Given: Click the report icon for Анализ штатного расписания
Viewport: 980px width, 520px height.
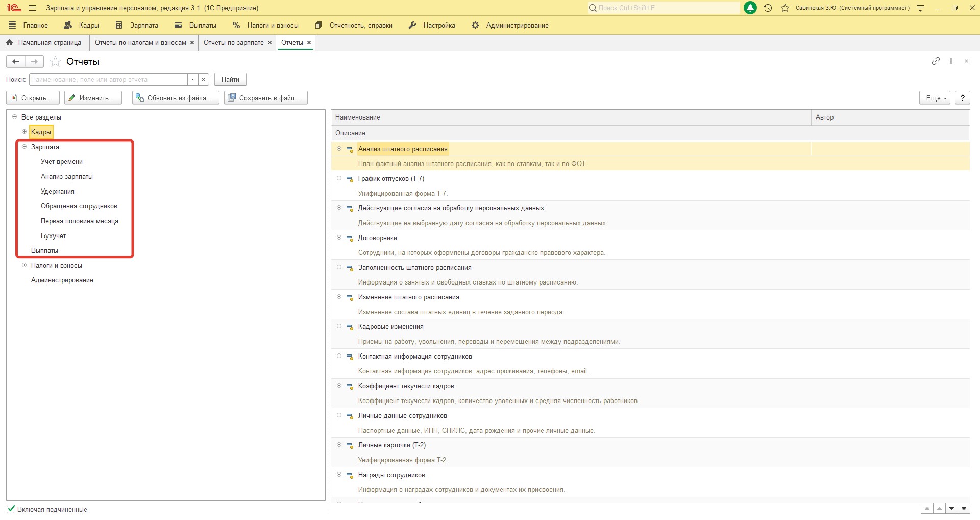Looking at the screenshot, I should (x=350, y=149).
